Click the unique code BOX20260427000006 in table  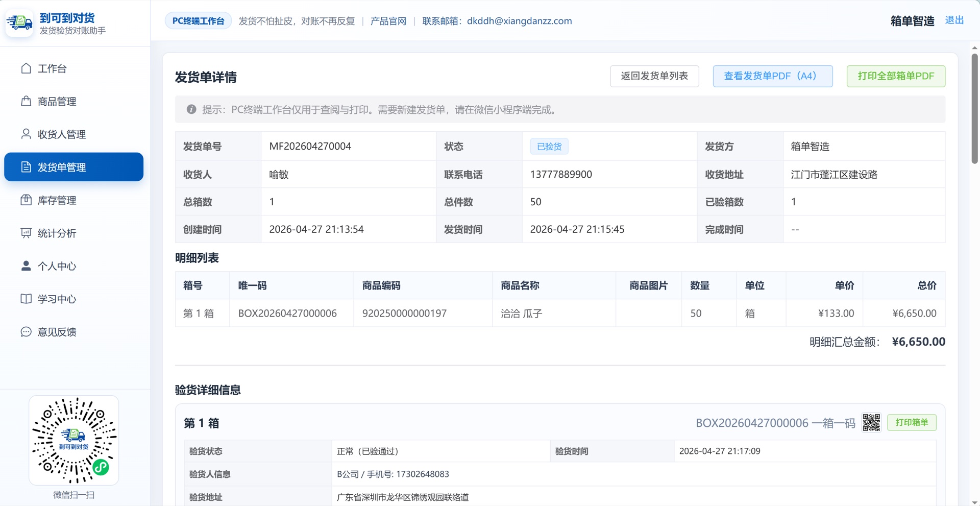pyautogui.click(x=287, y=313)
